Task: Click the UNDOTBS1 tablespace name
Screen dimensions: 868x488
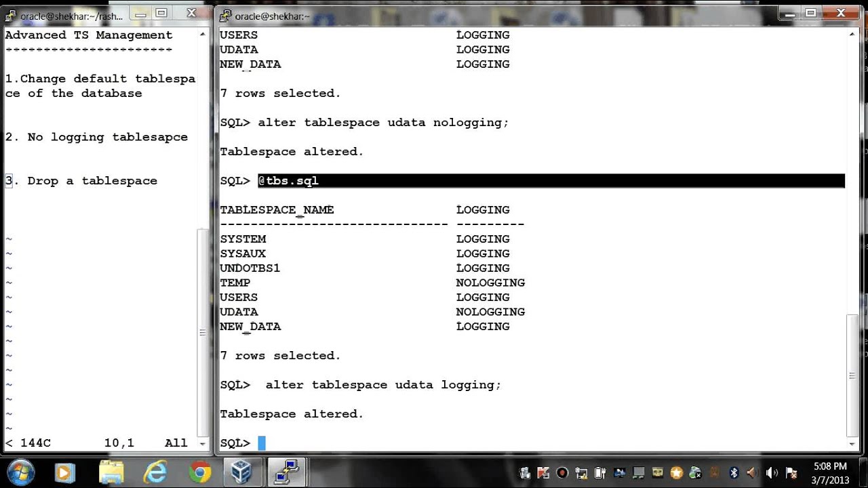Action: pos(250,268)
